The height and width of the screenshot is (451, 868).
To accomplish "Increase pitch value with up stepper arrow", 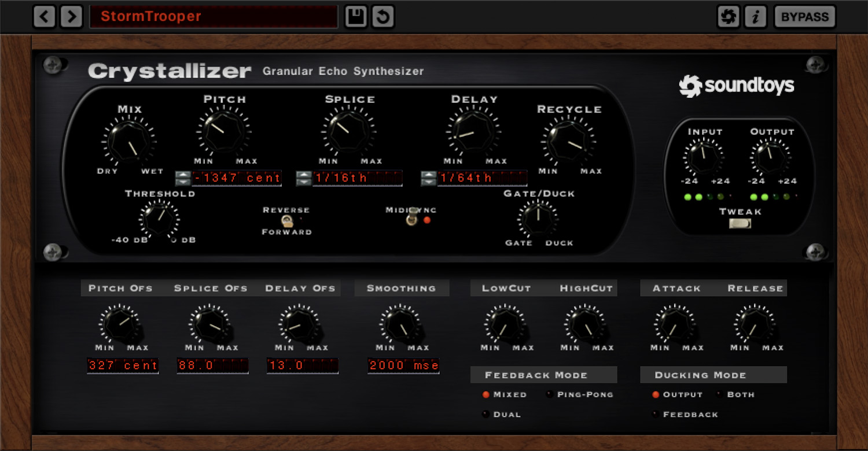I will point(182,173).
